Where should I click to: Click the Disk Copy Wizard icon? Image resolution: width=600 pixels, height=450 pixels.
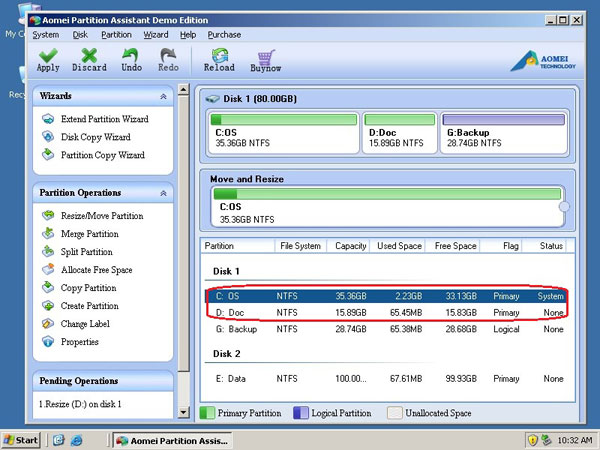pos(48,137)
